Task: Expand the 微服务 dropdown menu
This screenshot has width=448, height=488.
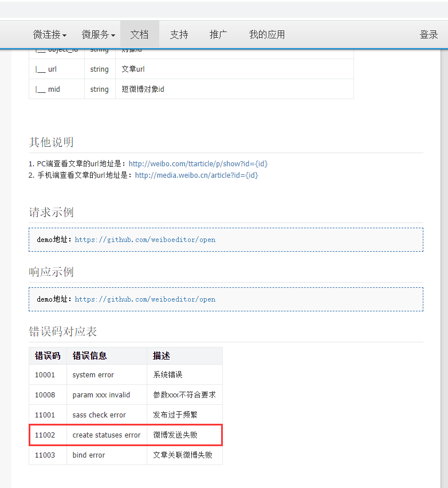Action: [98, 34]
